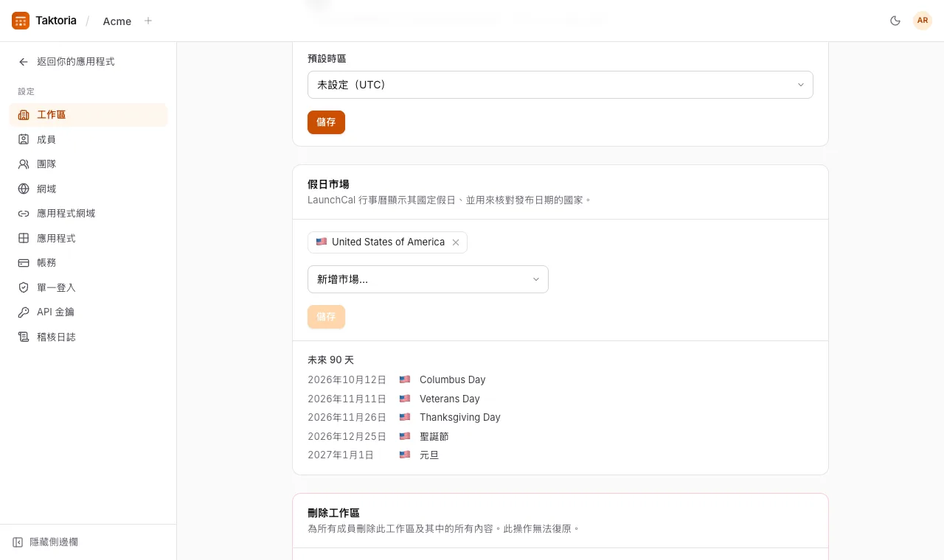Click the API 金鑰 key icon

24,312
